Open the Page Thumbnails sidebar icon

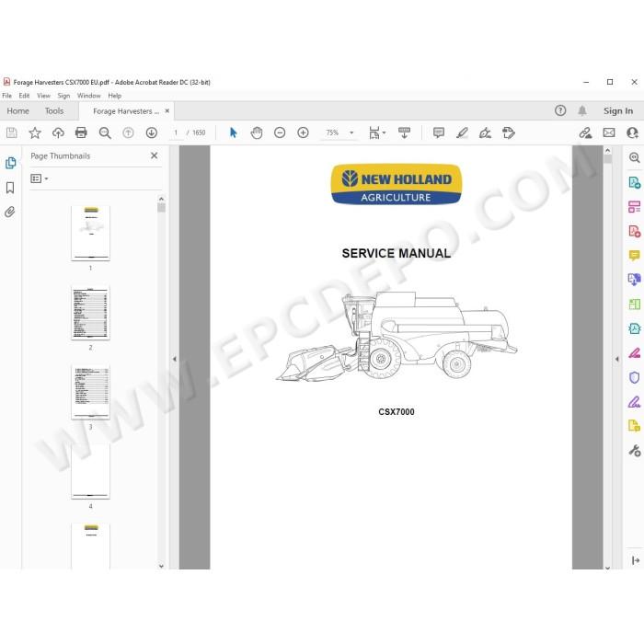coord(10,163)
